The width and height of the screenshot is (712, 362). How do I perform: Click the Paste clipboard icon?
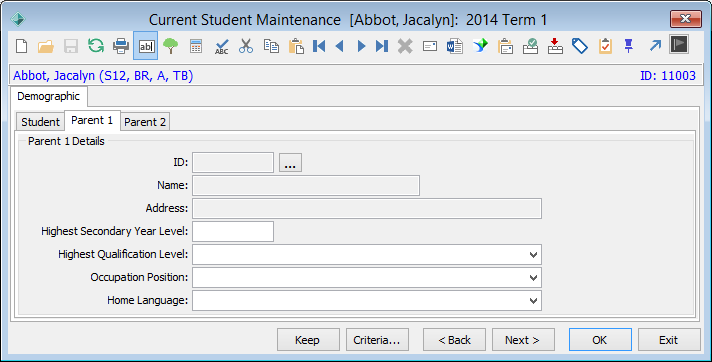[296, 46]
